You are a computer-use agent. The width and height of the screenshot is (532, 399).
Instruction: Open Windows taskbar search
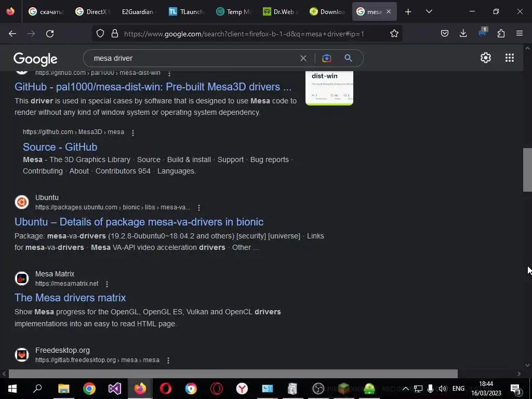(37, 389)
